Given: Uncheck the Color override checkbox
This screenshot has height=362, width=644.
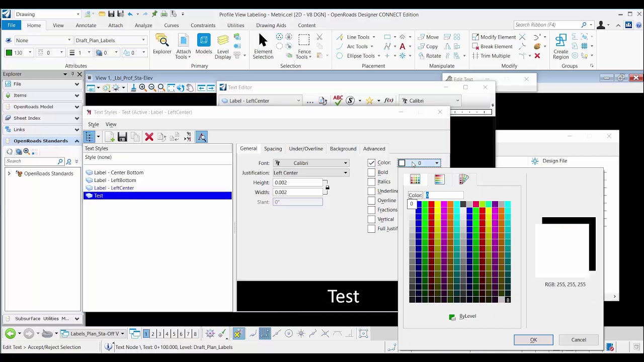Looking at the screenshot, I should (371, 162).
